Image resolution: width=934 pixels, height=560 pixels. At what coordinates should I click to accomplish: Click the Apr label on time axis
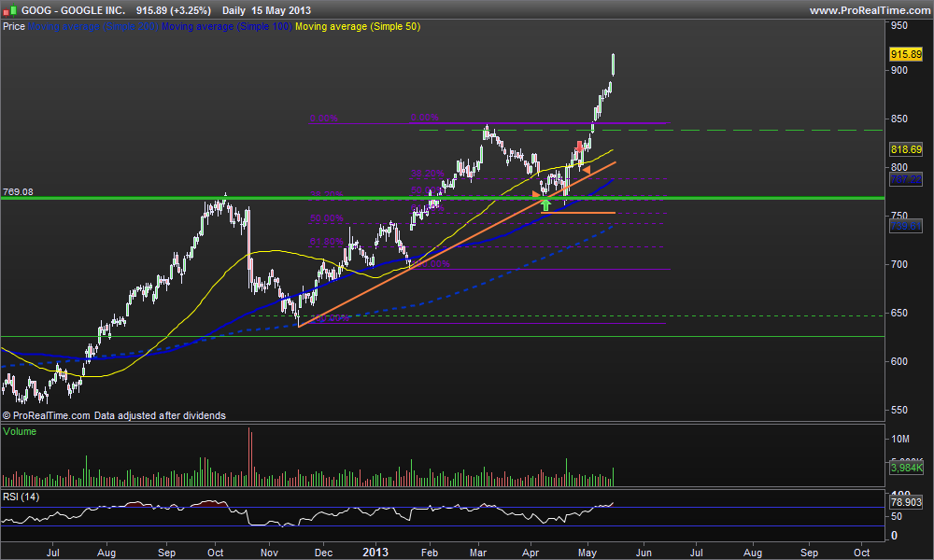click(531, 553)
